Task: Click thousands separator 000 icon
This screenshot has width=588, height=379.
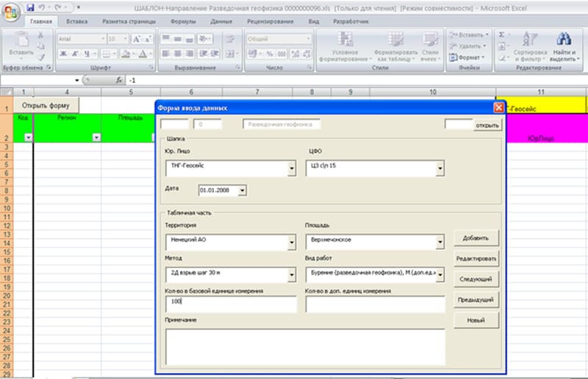Action: tap(282, 54)
